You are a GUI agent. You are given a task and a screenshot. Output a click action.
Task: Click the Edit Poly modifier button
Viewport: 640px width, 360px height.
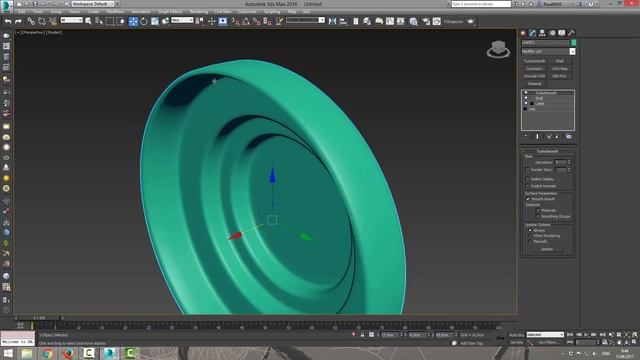click(560, 76)
